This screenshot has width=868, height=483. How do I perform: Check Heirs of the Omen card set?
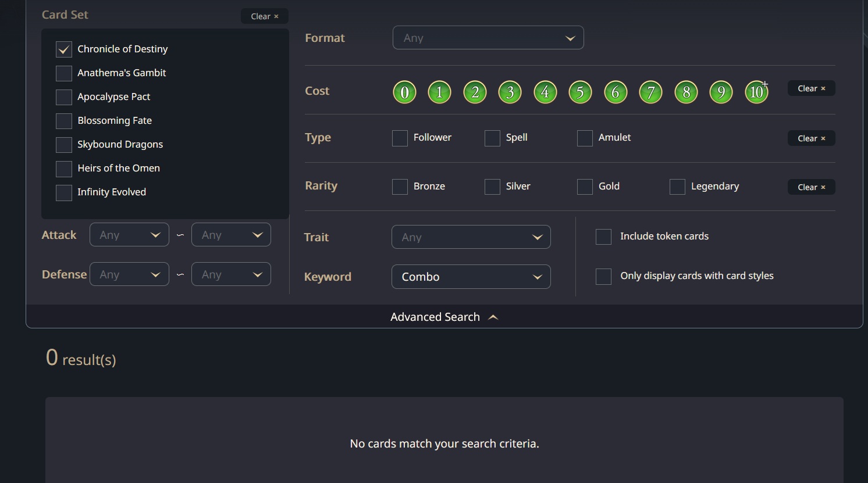point(64,169)
